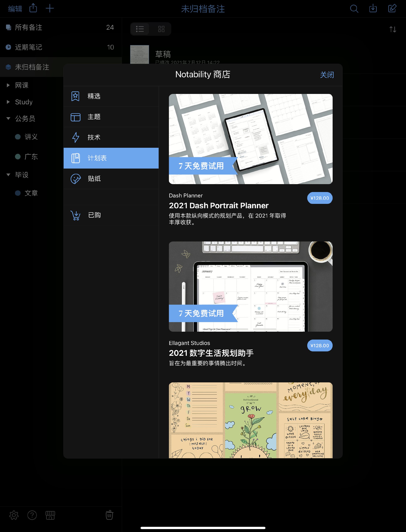Tap the search magnifier icon
Image resolution: width=406 pixels, height=532 pixels.
point(354,9)
